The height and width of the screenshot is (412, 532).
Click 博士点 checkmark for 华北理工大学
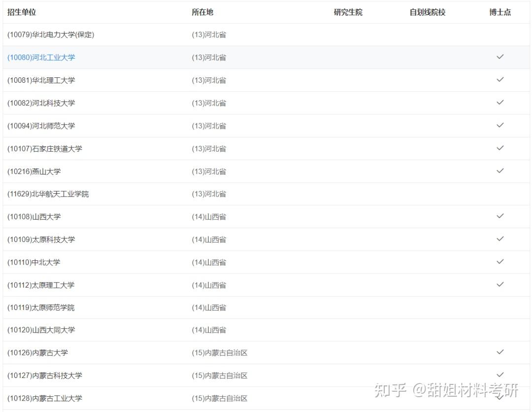pyautogui.click(x=500, y=79)
